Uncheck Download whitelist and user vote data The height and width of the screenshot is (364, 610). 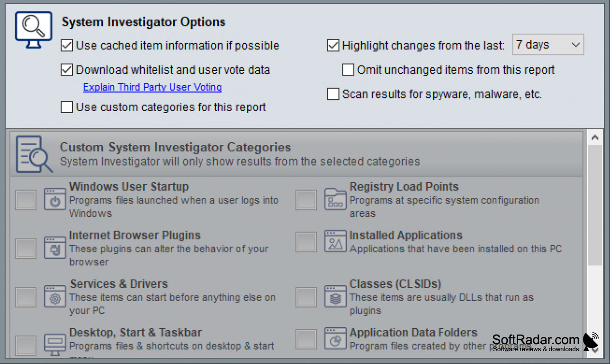pos(67,70)
